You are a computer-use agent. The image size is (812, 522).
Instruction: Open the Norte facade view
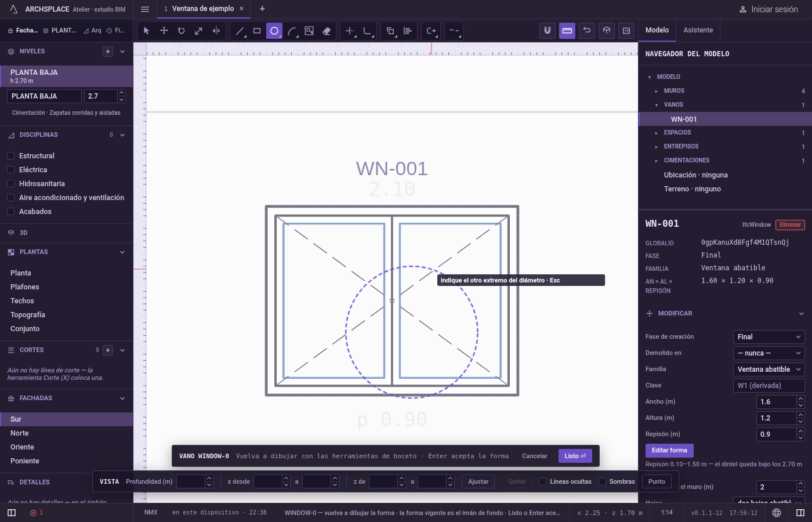pyautogui.click(x=20, y=433)
